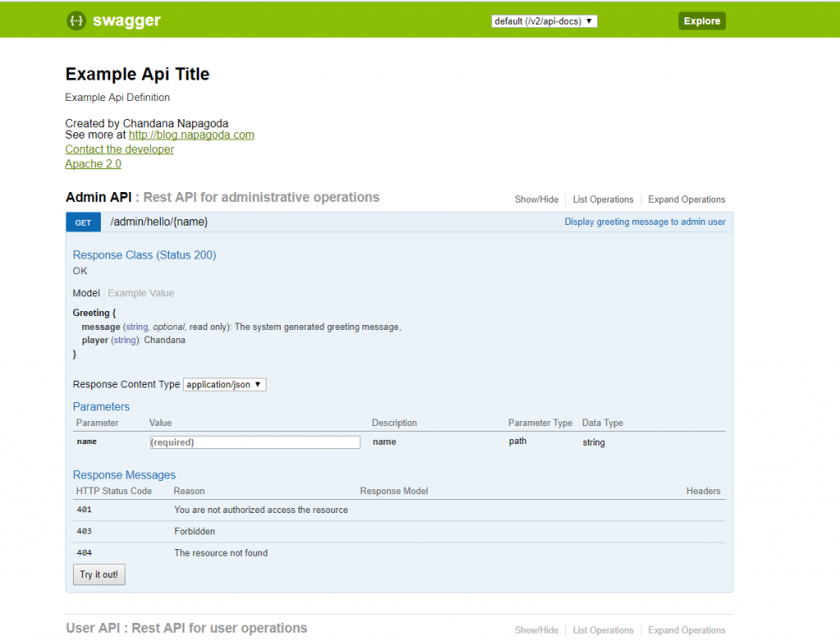Expand Operations for Admin API

click(x=687, y=199)
